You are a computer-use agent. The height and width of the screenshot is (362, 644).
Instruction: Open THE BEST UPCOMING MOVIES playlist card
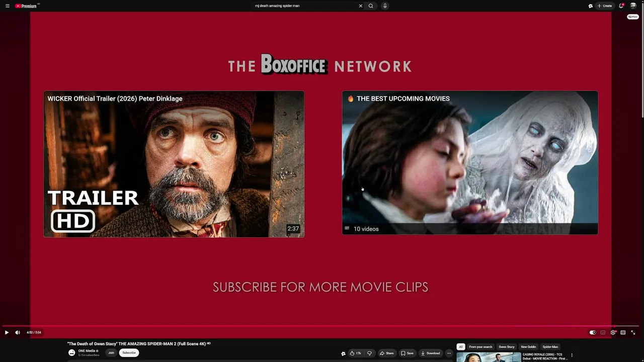point(470,163)
